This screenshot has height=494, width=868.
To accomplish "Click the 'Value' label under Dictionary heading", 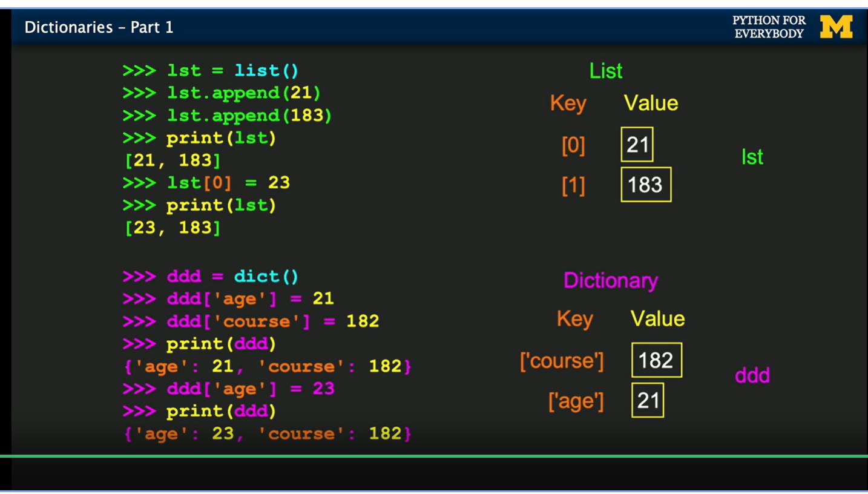I will 658,318.
